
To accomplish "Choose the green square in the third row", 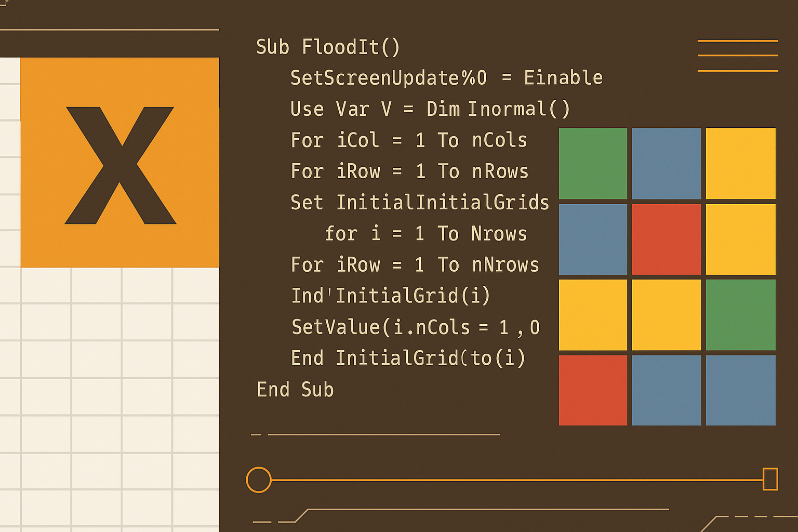I will pyautogui.click(x=740, y=315).
